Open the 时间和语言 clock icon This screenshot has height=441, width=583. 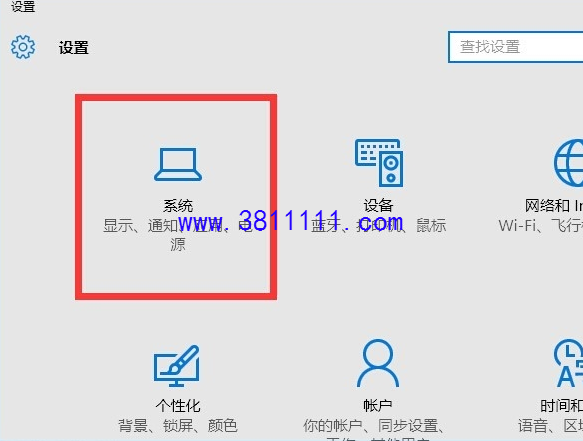568,363
